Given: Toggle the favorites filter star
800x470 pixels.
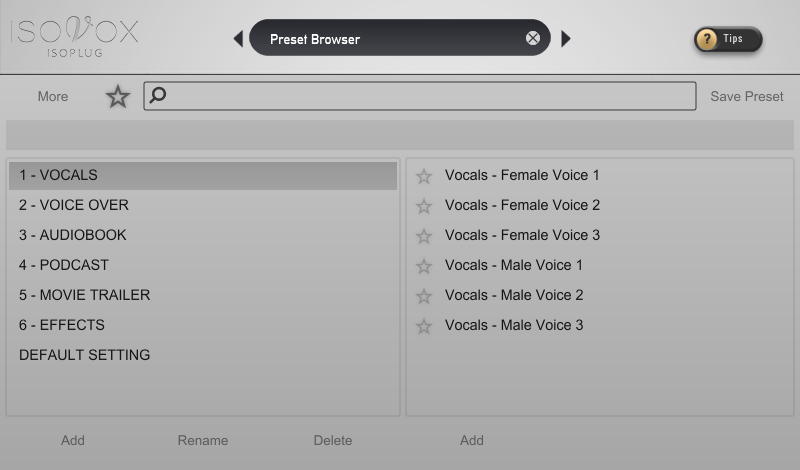Looking at the screenshot, I should point(118,97).
